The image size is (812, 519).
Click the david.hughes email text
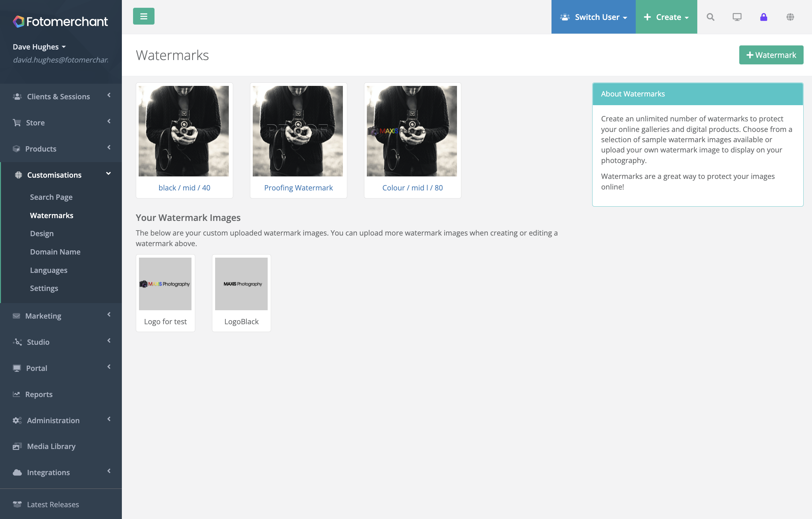(60, 60)
